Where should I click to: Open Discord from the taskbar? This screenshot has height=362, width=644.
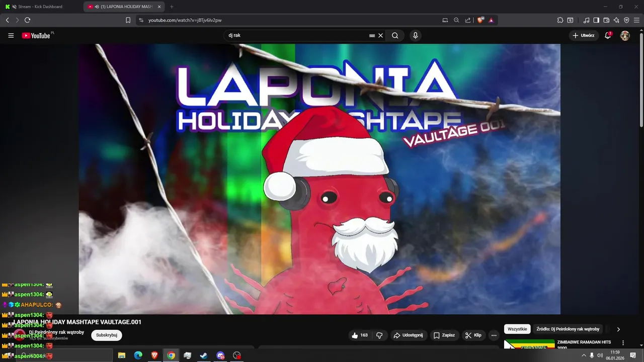point(220,355)
